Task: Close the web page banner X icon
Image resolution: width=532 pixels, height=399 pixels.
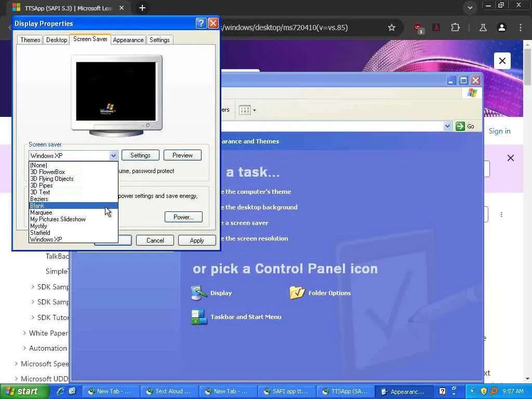Action: tap(510, 158)
